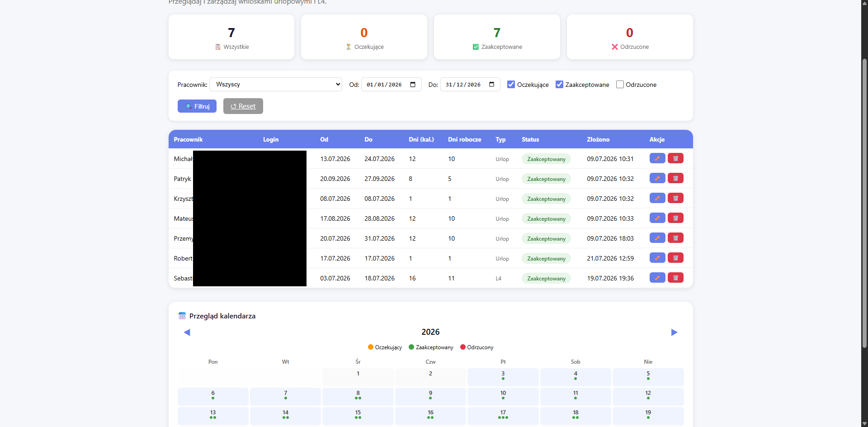Delete the leave from 17.08.2026 to 28.08.2026
Screen dimensions: 868x427
(x=675, y=218)
